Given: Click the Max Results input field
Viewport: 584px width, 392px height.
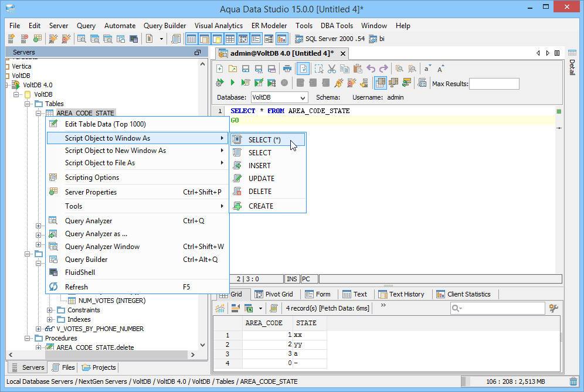Looking at the screenshot, I should pos(494,84).
